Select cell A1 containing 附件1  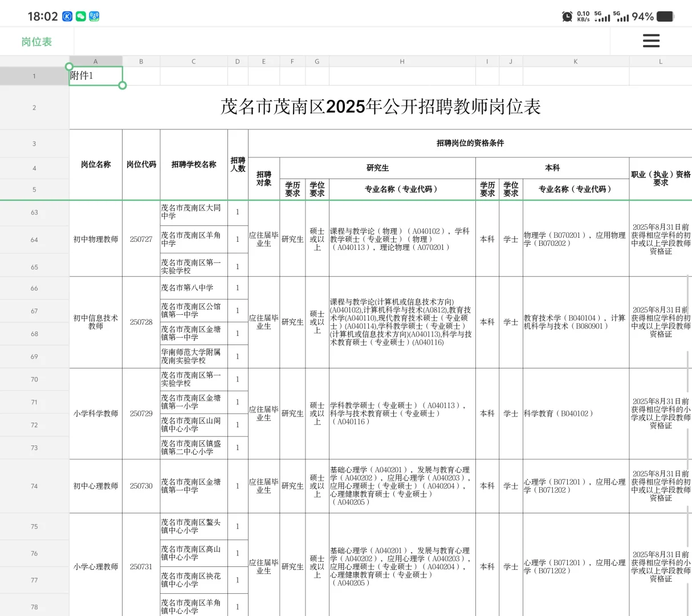pyautogui.click(x=96, y=76)
